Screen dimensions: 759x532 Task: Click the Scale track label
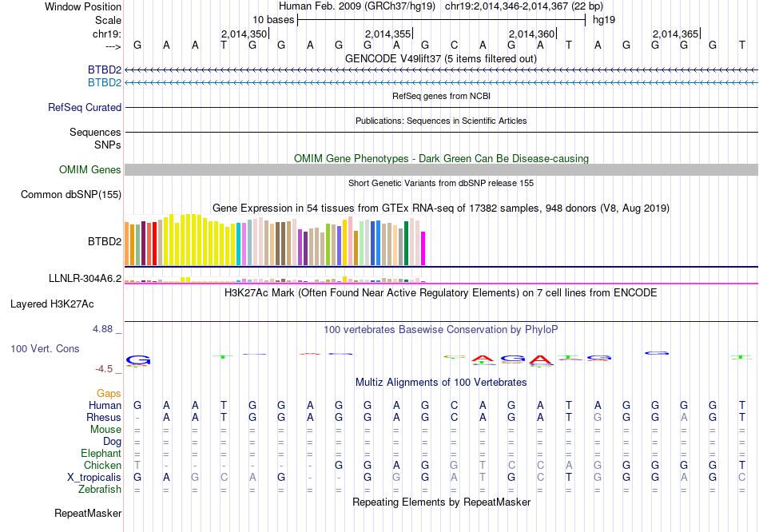click(x=108, y=20)
